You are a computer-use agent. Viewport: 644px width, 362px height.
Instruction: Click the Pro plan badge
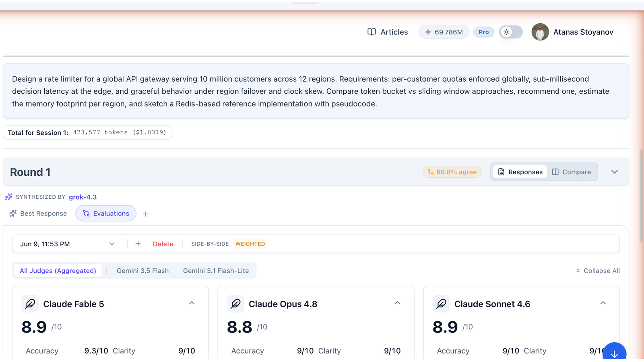tap(484, 32)
